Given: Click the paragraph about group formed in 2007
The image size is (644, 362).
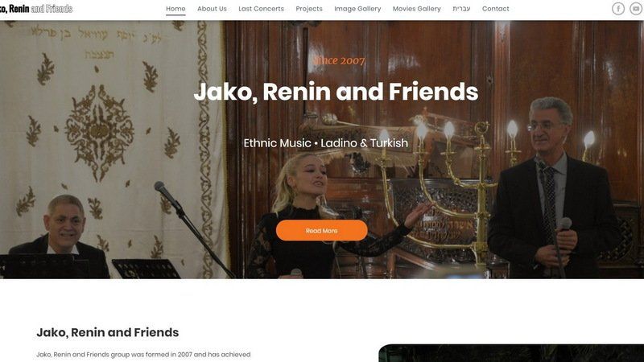Looking at the screenshot, I should coord(143,355).
